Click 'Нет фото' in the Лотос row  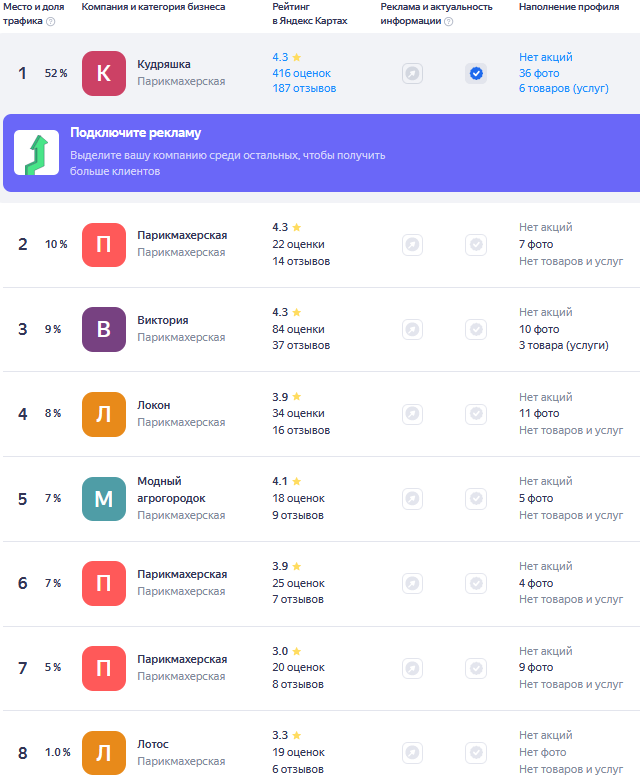point(542,752)
